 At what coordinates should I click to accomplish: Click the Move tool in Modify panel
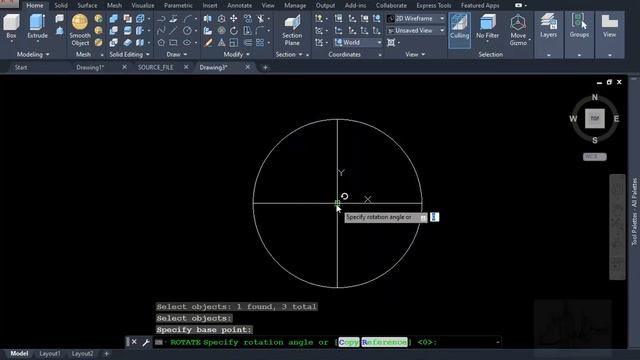(233, 18)
